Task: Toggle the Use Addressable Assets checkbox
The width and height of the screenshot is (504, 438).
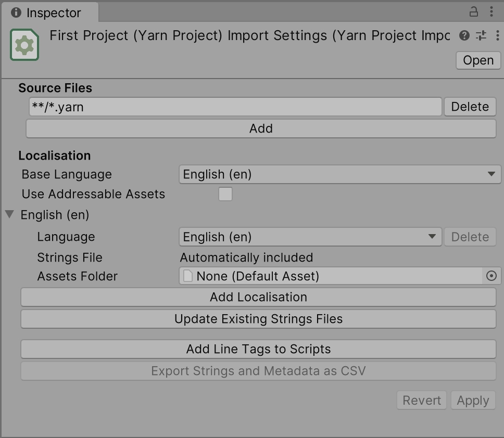Action: (225, 195)
